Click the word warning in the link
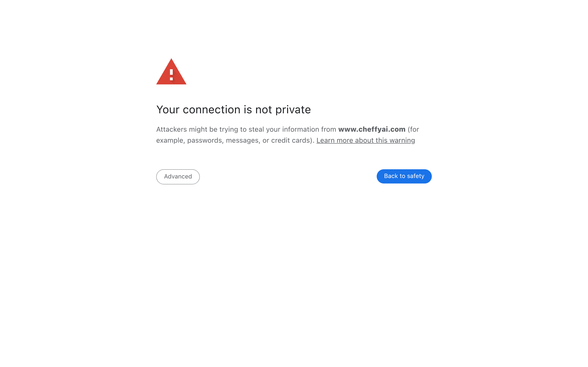Screen dimensions: 588x367 (402, 141)
